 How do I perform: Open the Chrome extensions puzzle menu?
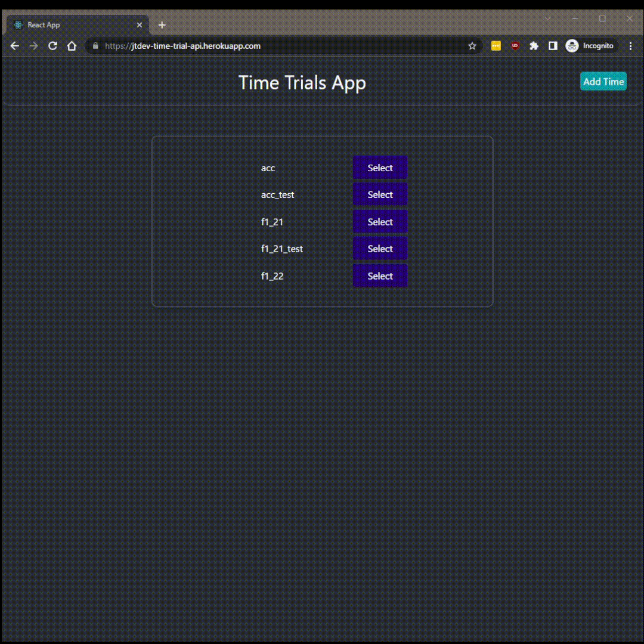[x=534, y=45]
